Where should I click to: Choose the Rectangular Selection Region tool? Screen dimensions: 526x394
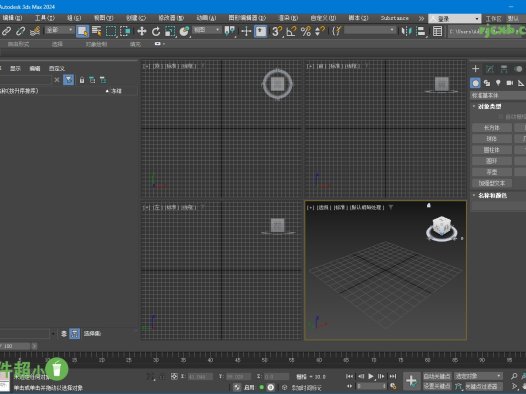[x=111, y=32]
